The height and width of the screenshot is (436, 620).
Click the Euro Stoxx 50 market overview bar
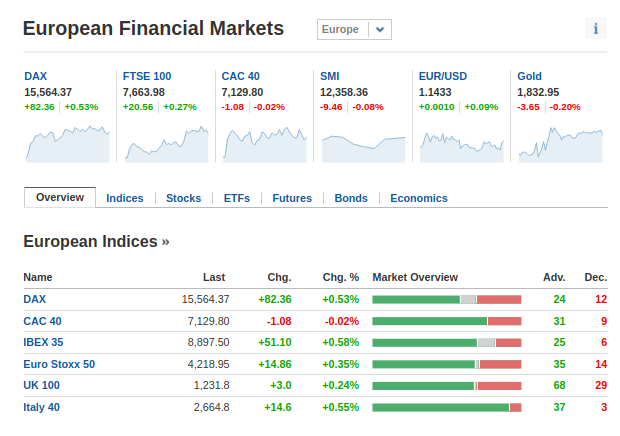pyautogui.click(x=447, y=364)
